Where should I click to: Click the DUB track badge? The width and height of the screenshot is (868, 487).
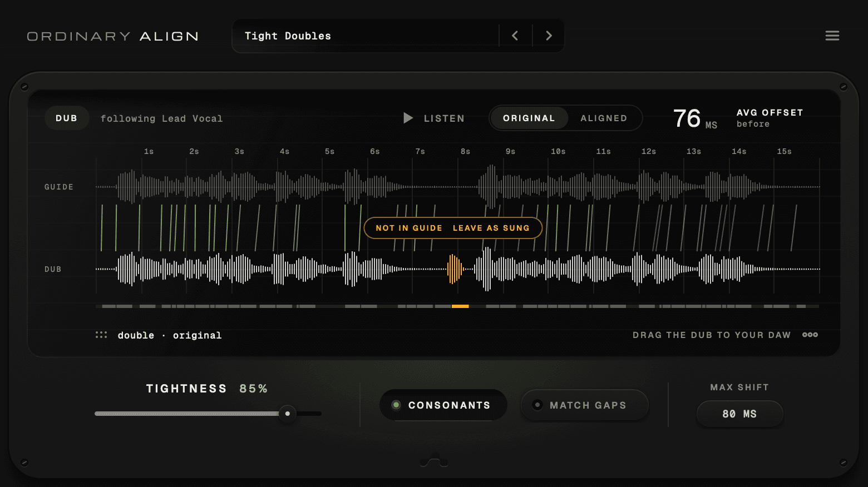(67, 118)
